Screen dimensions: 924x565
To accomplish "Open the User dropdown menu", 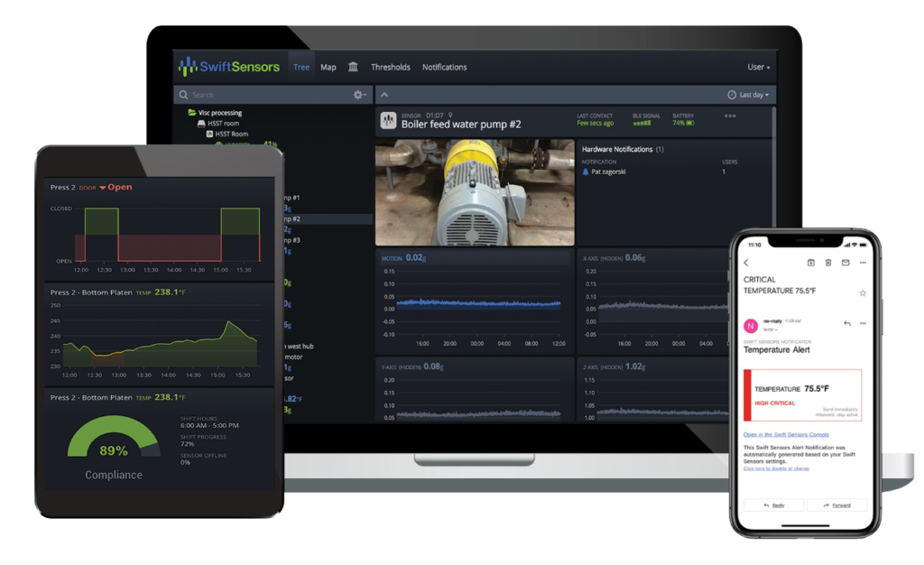I will (757, 68).
